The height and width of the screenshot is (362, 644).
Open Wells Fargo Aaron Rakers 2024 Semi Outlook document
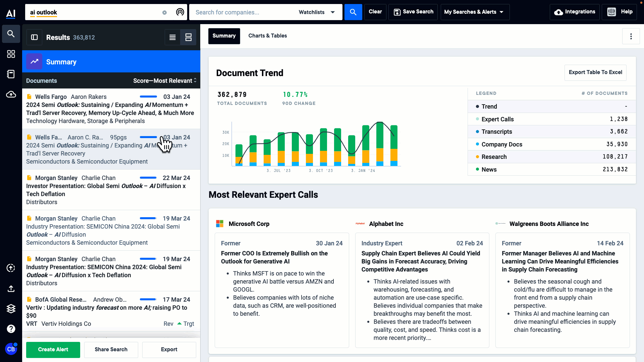[111, 109]
